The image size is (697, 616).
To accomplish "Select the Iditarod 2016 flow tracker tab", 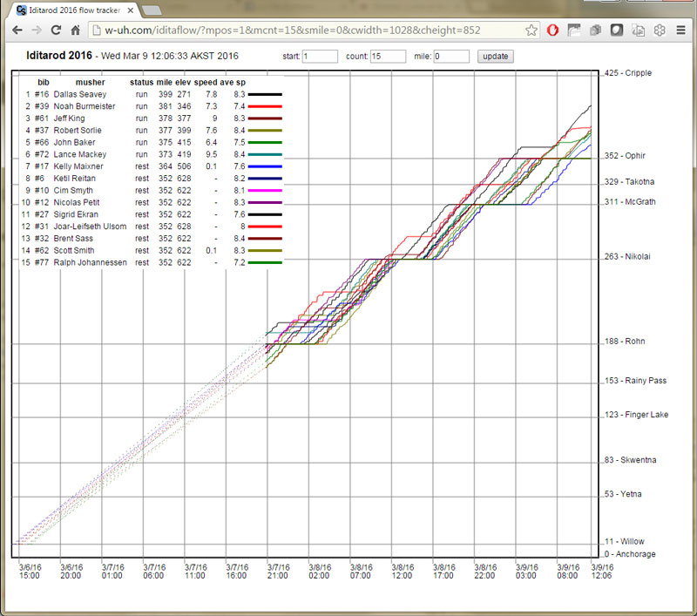I will pyautogui.click(x=75, y=10).
